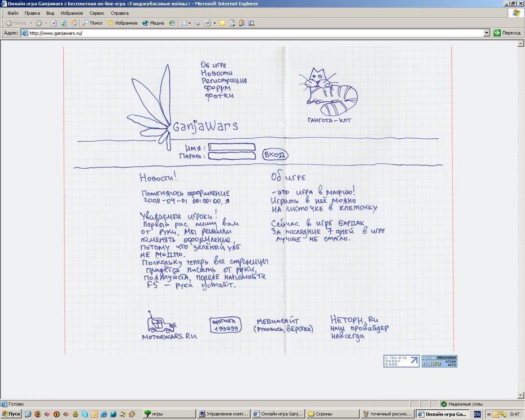Open the Mail icon dropdown arrow
The width and height of the screenshot is (525, 420).
[190, 23]
